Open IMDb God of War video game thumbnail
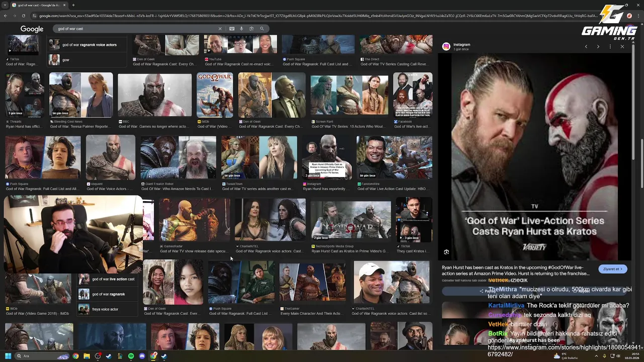Screen dimensions: 644x362 pyautogui.click(x=215, y=96)
